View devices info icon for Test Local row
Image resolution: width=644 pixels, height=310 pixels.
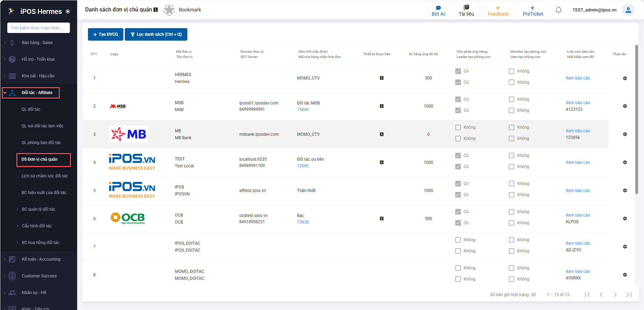point(382,162)
